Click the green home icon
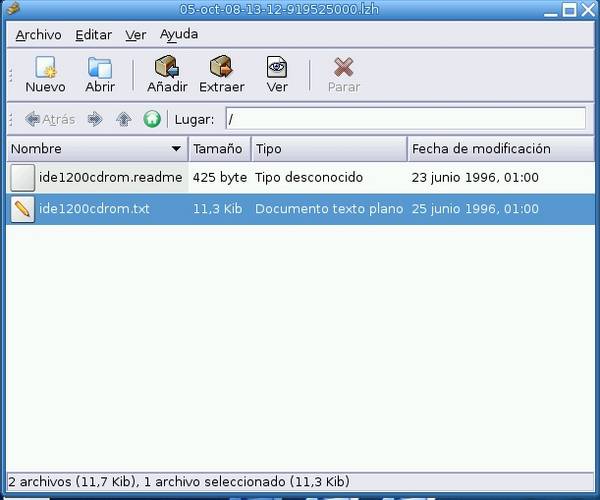The height and width of the screenshot is (500, 600). tap(152, 119)
